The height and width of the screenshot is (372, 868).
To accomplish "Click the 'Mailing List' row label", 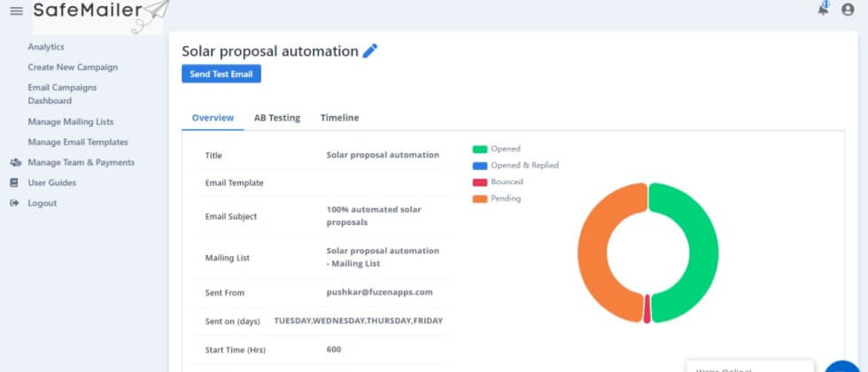I will coord(227,258).
